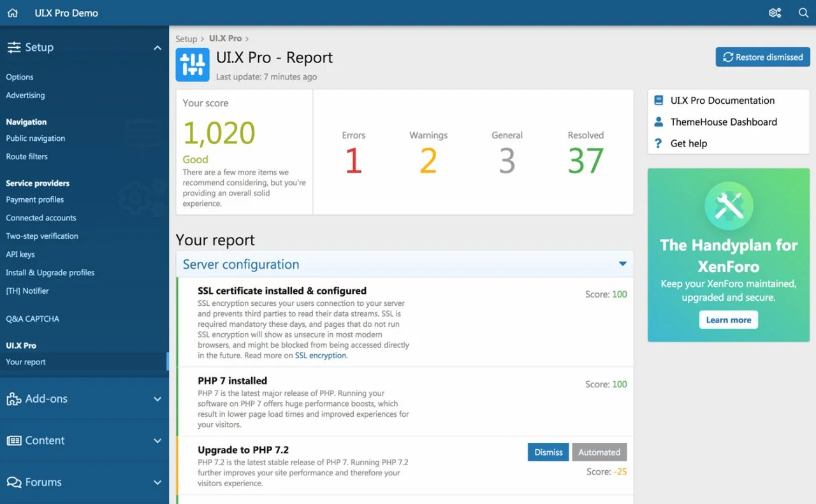Expand the Add-ons sidebar section
The height and width of the screenshot is (504, 816).
click(x=157, y=399)
